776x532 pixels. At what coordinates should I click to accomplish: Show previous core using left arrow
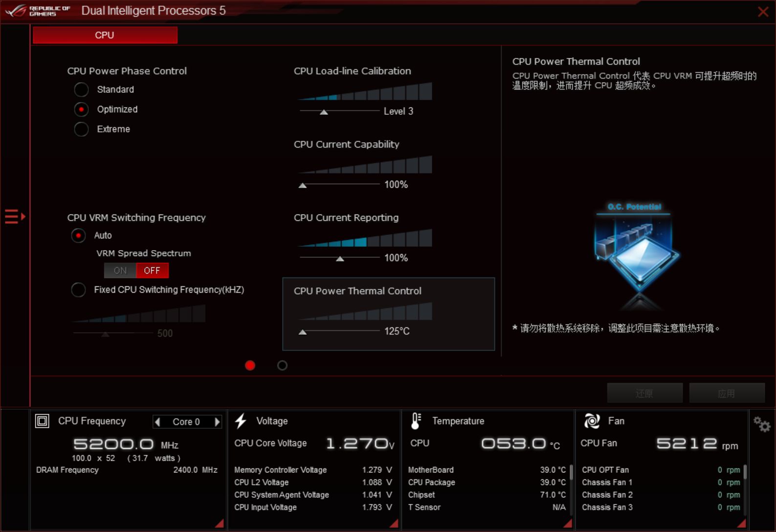coord(157,422)
